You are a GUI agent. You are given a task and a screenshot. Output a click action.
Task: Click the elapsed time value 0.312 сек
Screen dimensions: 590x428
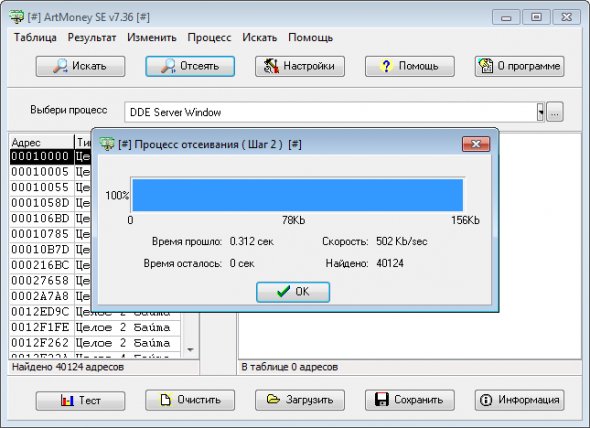click(252, 241)
